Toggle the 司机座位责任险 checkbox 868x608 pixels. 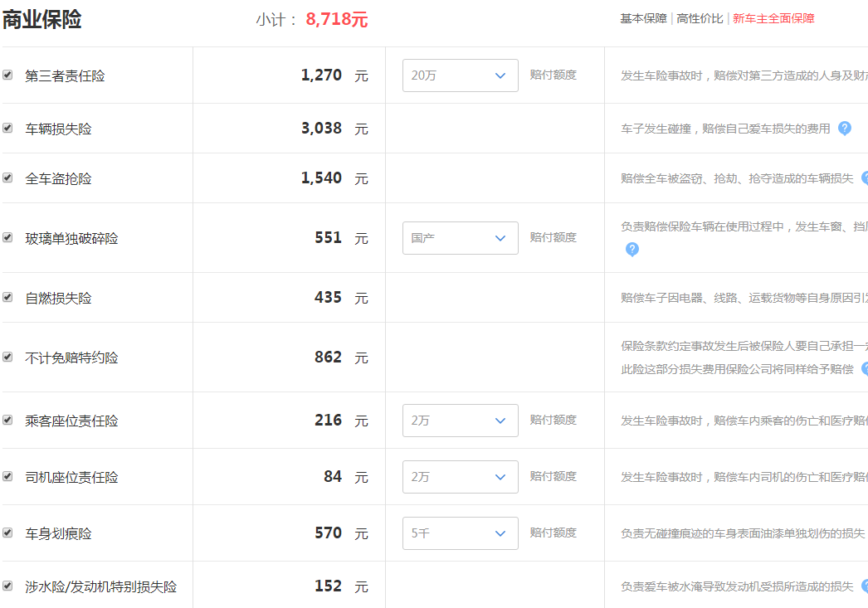[7, 476]
